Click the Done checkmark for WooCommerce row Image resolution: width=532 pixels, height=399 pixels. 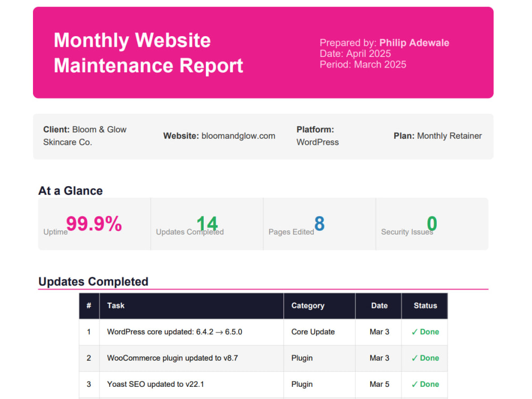(x=425, y=358)
